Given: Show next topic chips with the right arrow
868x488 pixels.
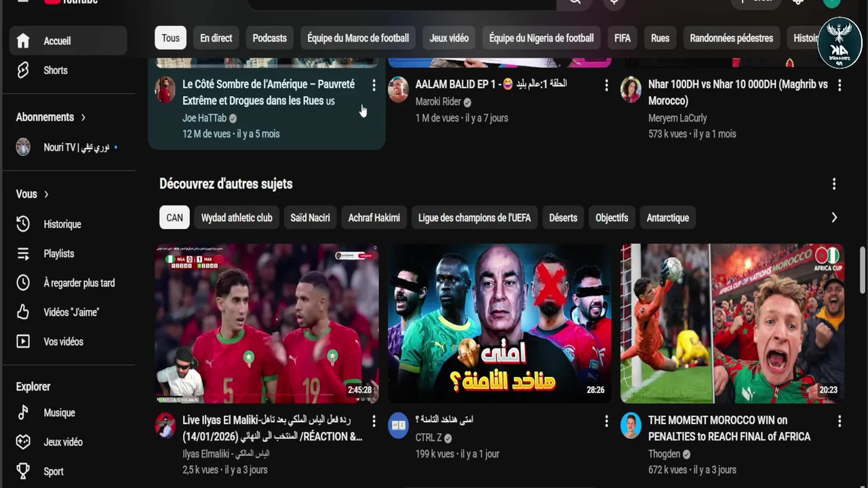Looking at the screenshot, I should point(834,218).
